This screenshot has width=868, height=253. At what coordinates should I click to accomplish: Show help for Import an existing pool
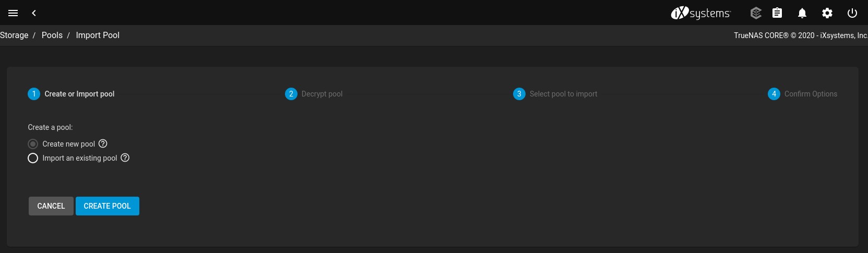[x=125, y=158]
